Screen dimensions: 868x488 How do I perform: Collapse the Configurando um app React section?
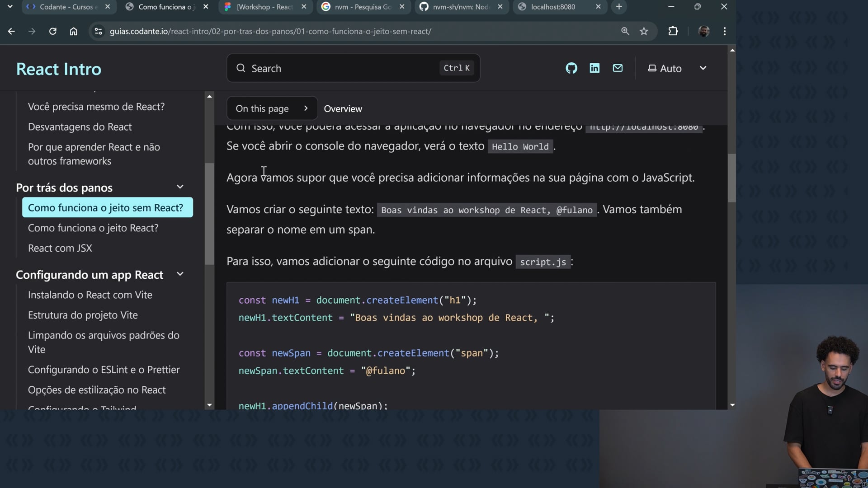180,274
